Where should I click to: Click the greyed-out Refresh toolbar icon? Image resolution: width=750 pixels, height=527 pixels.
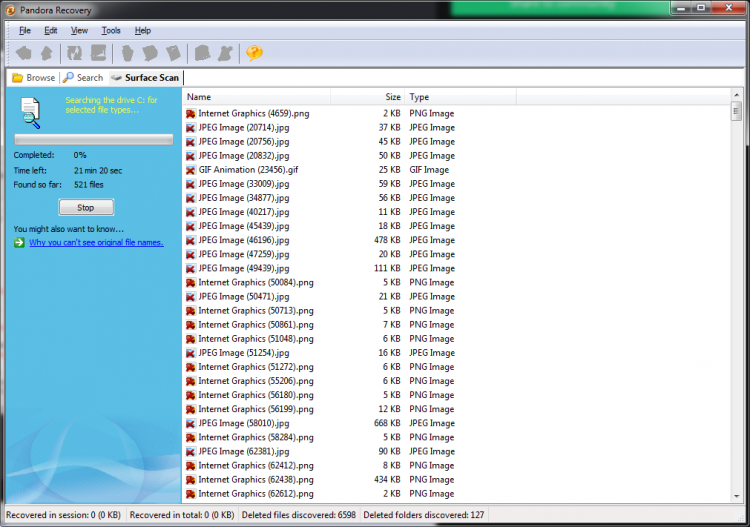(75, 53)
